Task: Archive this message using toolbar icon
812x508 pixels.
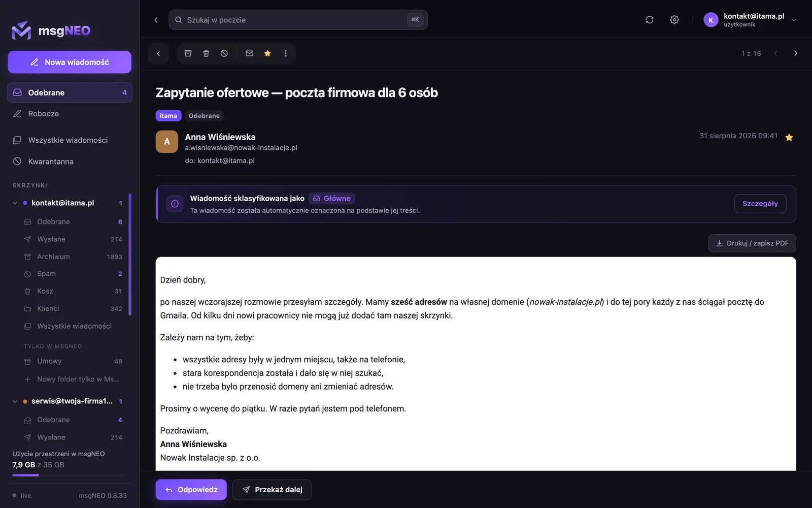Action: tap(188, 53)
